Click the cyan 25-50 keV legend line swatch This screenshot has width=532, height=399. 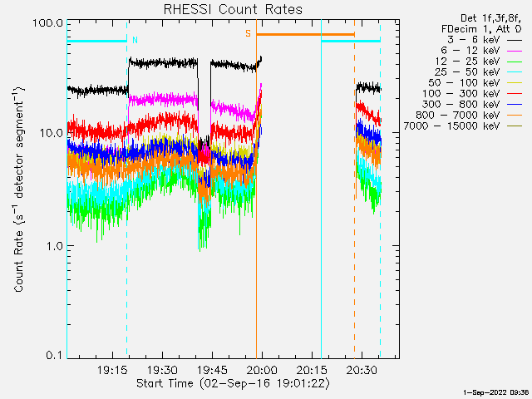[515, 72]
